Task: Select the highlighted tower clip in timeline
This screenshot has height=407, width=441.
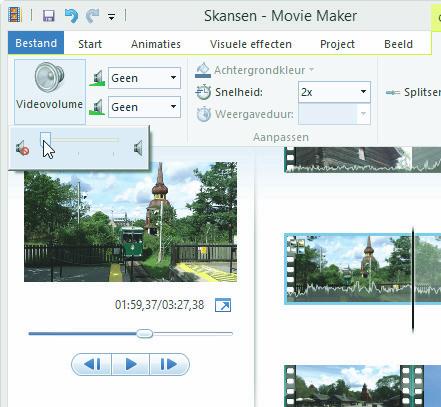Action: [x=363, y=269]
